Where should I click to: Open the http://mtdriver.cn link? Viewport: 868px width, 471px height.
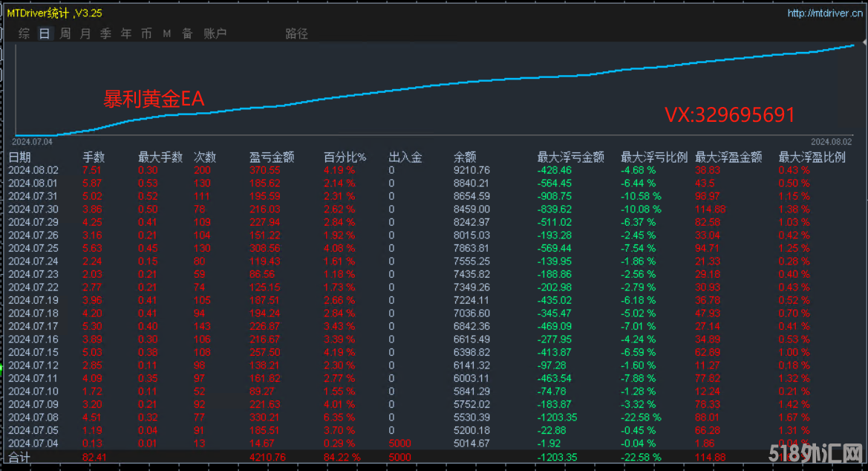pyautogui.click(x=824, y=13)
